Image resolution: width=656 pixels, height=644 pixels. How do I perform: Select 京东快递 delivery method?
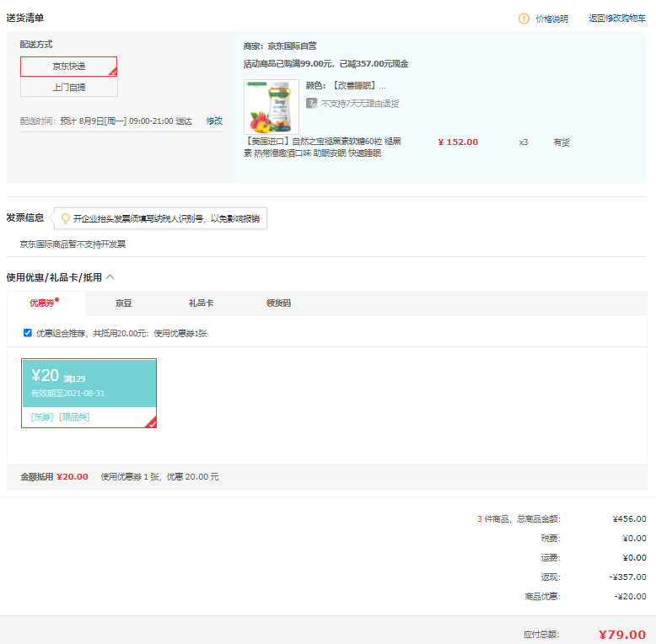pos(69,67)
